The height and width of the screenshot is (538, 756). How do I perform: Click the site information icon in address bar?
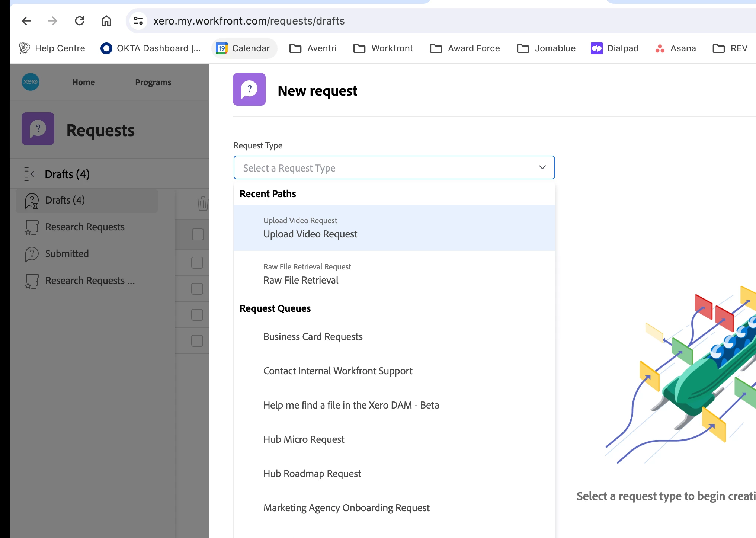tap(138, 21)
